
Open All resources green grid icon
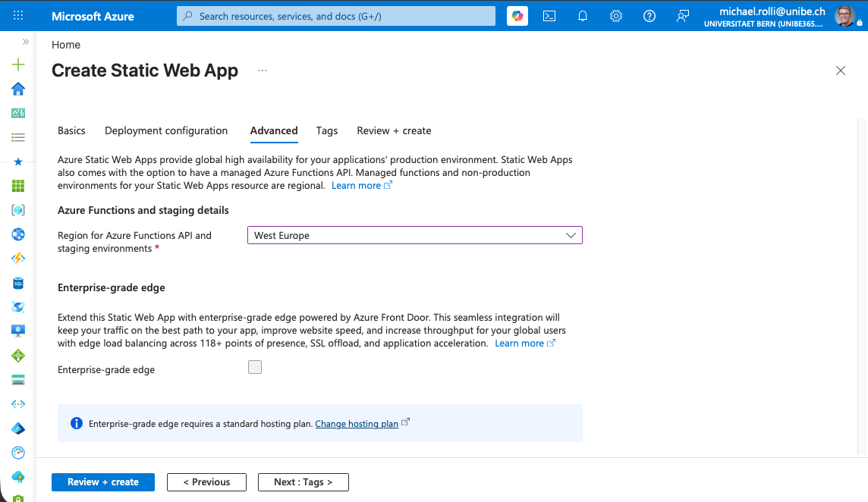pyautogui.click(x=18, y=186)
